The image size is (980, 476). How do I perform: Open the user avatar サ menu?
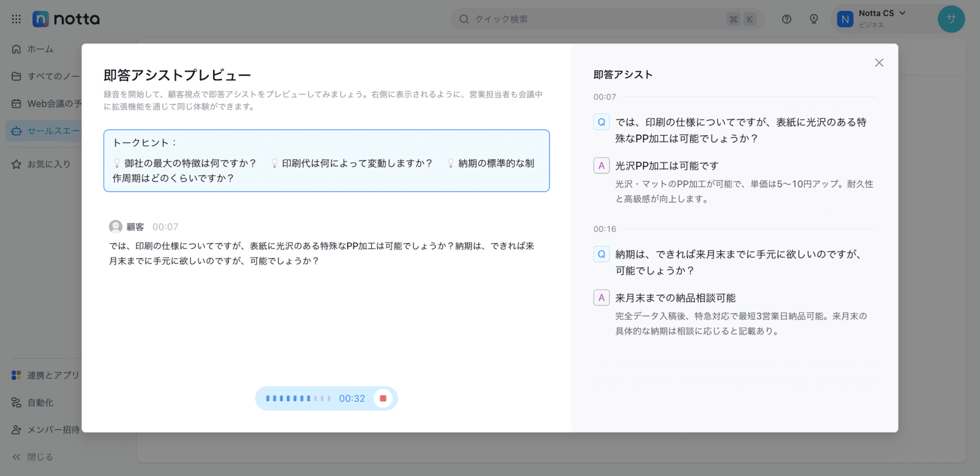click(x=951, y=19)
